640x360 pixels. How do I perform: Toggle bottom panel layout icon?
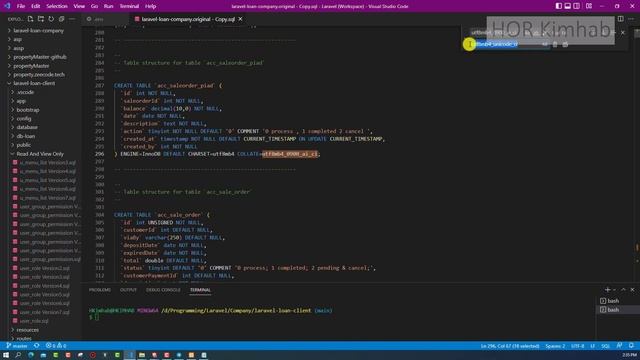(x=567, y=6)
